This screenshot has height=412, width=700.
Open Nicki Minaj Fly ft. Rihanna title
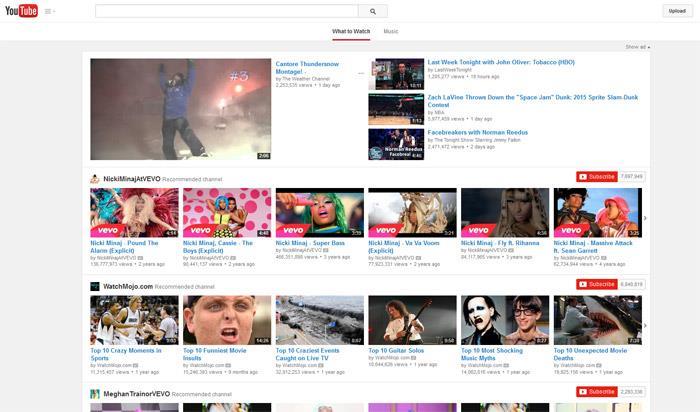(500, 243)
